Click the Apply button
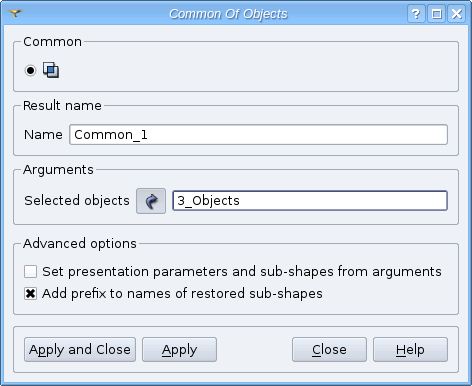472x386 pixels. 179,350
